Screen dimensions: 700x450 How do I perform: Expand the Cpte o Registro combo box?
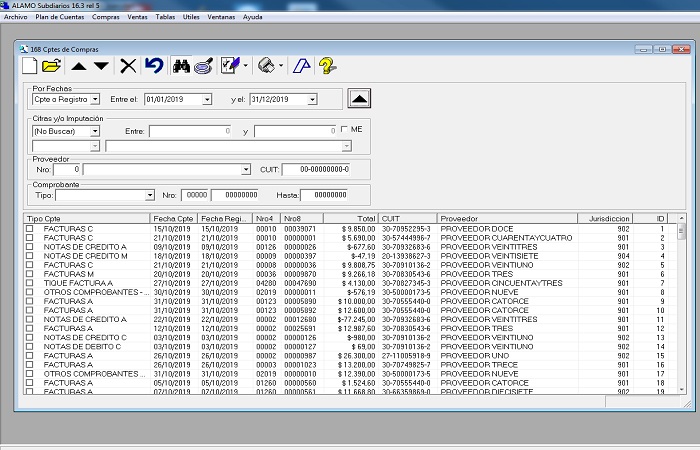(x=95, y=99)
